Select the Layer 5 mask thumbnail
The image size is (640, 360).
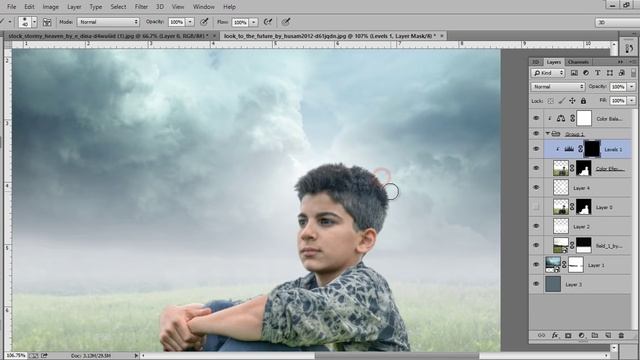click(x=584, y=207)
